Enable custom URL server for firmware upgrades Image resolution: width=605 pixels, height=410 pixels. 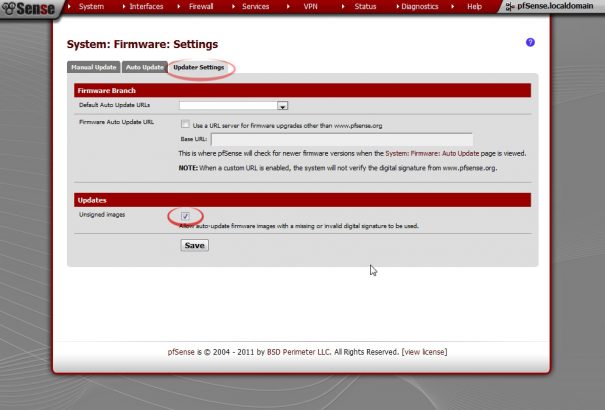pos(185,124)
